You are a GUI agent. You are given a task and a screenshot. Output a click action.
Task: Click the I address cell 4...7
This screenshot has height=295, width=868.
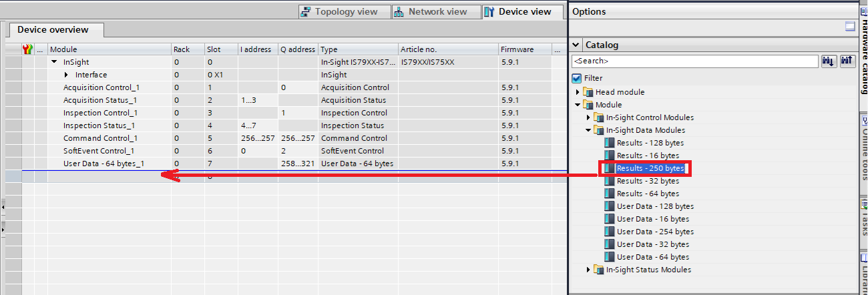(x=258, y=125)
